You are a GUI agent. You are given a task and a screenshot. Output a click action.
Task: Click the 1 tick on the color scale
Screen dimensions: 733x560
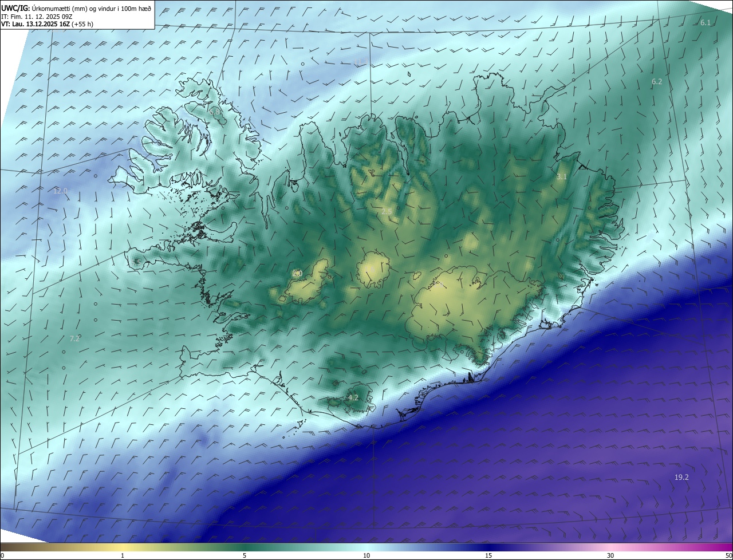123,555
